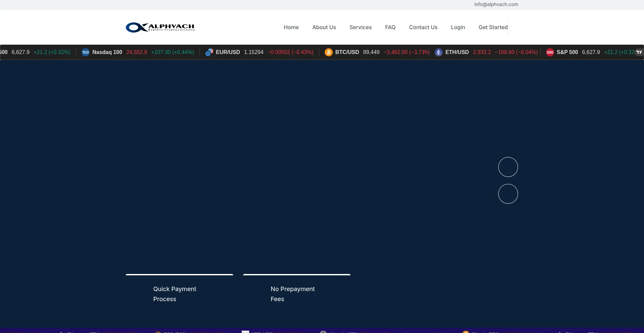Open the Home menu item
This screenshot has height=333, width=644.
[x=291, y=27]
